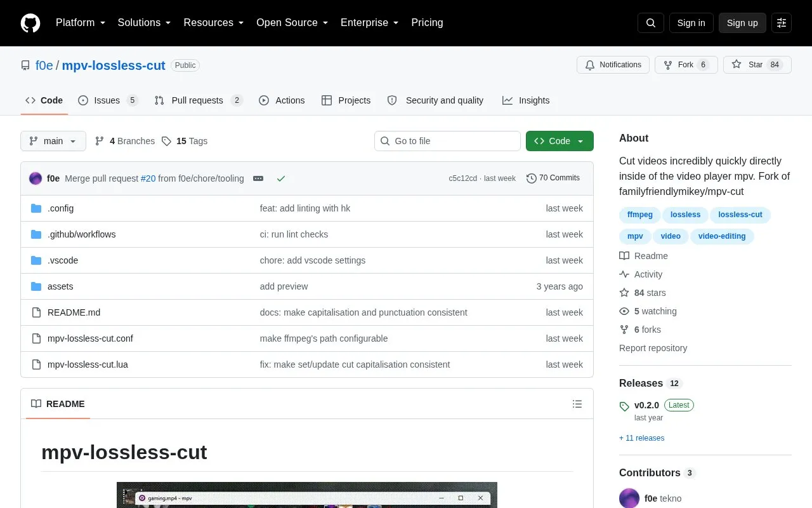View the 4 Branches link
Viewport: 812px width, 508px height.
125,141
